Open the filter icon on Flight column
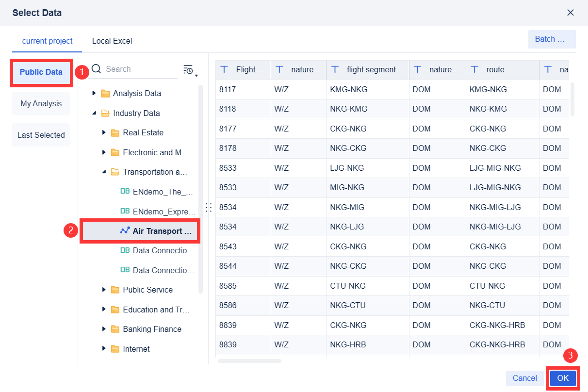This screenshot has height=392, width=588. point(224,69)
